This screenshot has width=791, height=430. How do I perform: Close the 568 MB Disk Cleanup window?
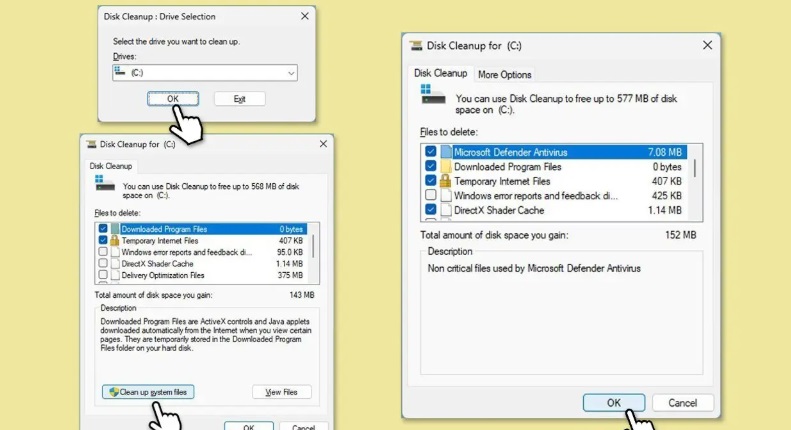(x=323, y=144)
